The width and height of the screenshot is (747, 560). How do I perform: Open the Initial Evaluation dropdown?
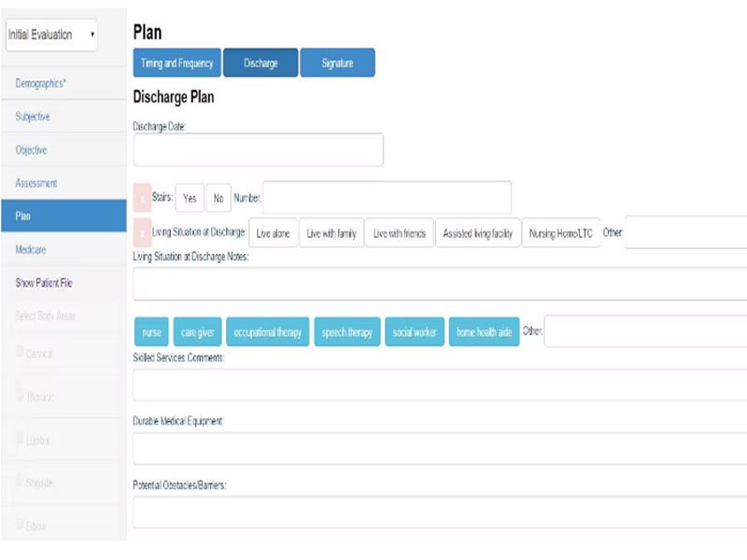tap(52, 35)
